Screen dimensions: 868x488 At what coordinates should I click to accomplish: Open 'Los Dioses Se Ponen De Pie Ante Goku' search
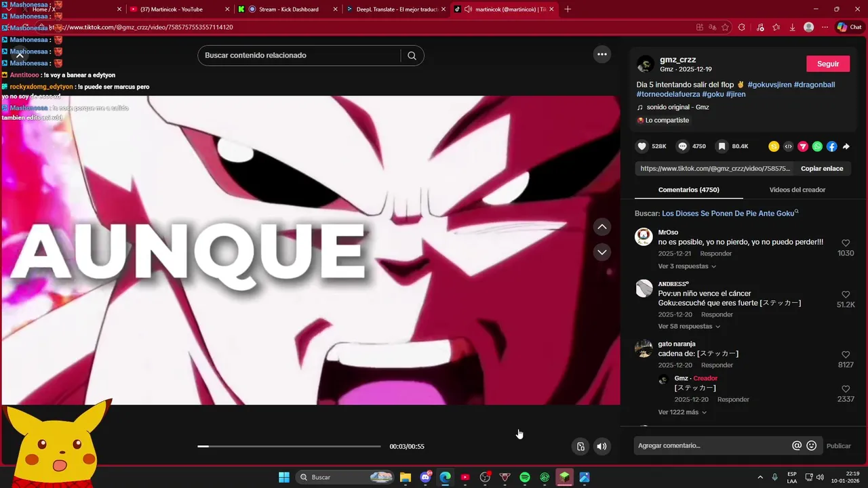click(728, 213)
